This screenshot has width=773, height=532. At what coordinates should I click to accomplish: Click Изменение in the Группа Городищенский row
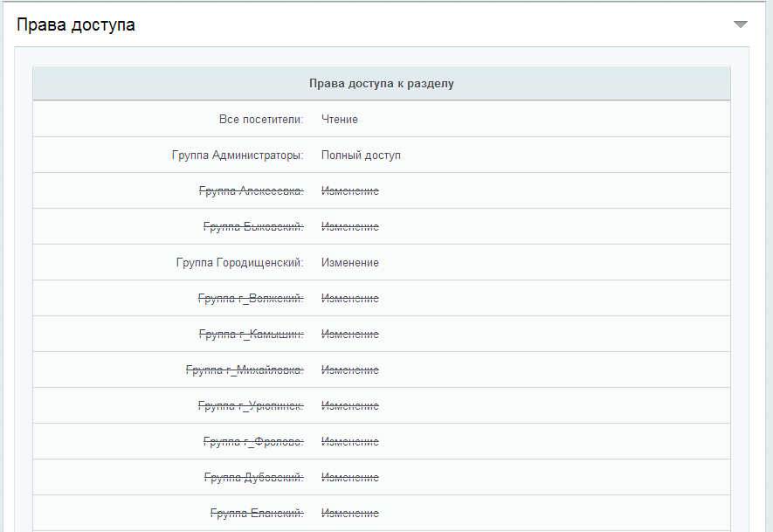point(350,263)
